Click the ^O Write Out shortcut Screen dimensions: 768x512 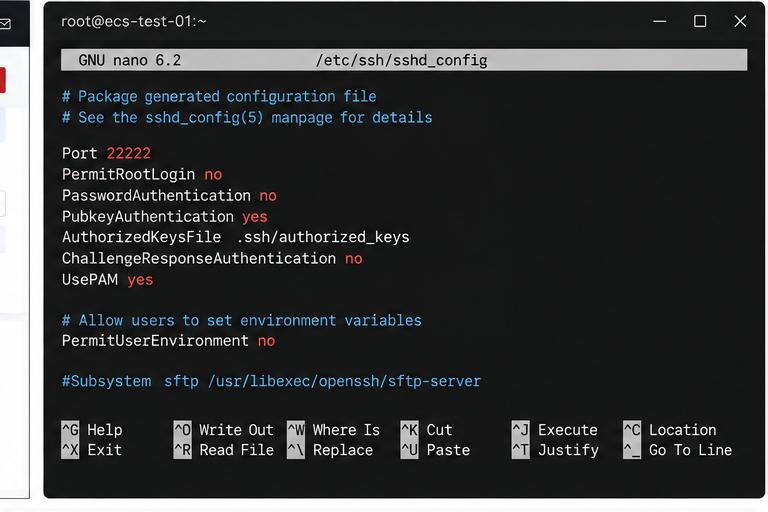pyautogui.click(x=224, y=430)
